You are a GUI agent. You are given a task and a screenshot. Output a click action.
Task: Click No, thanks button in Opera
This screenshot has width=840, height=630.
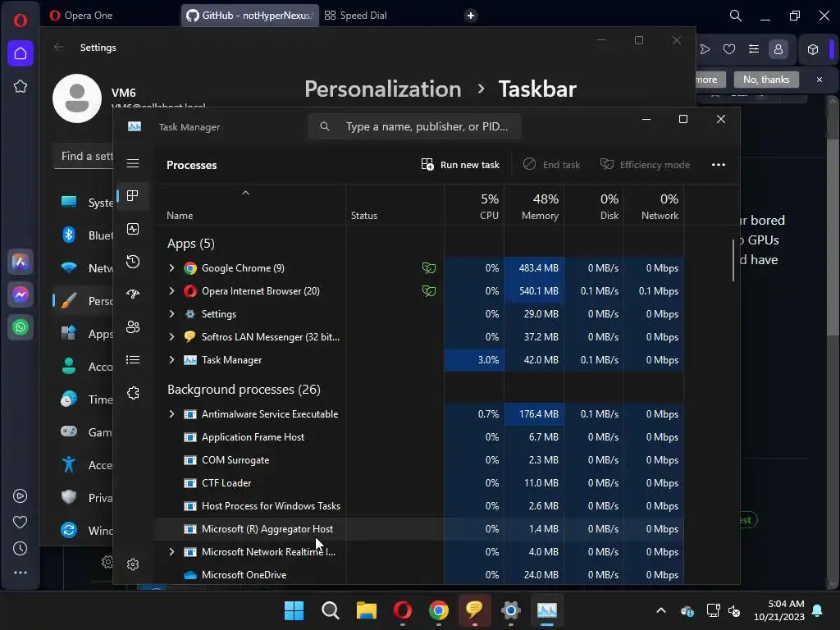tap(766, 80)
